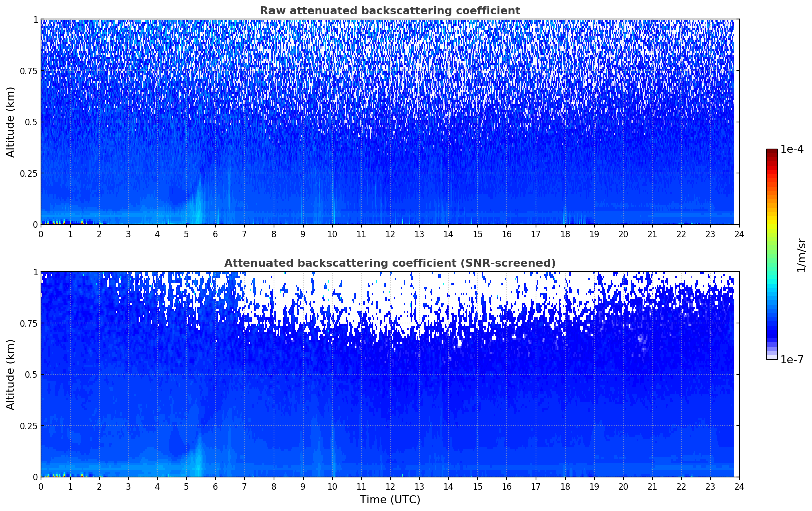812x511 pixels.
Task: Click the '0.75' altitude tick on top plot
Action: 29,71
